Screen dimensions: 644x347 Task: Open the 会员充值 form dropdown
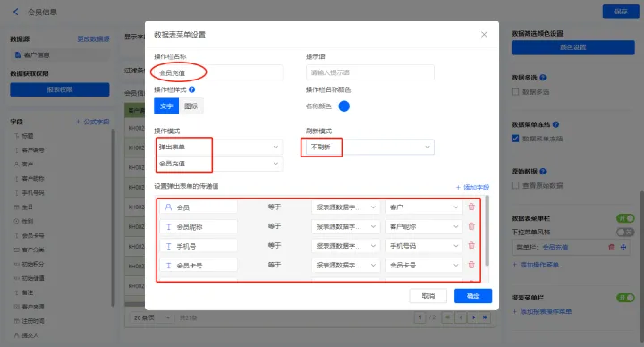click(218, 164)
